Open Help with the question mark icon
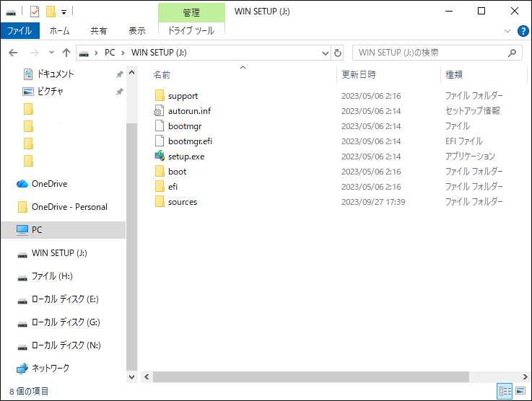The height and width of the screenshot is (401, 532). point(523,31)
